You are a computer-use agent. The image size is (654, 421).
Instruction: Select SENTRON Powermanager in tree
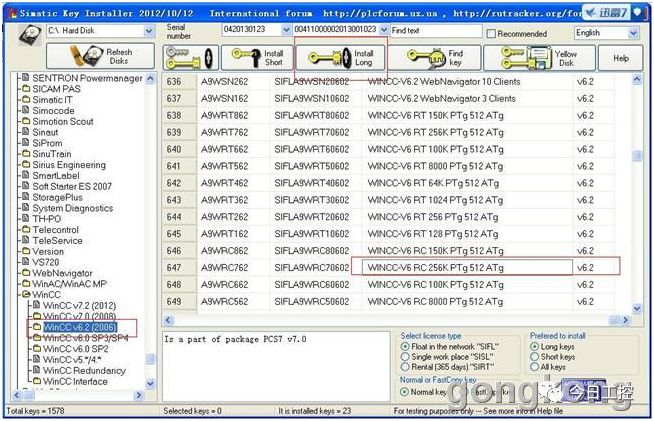coord(87,78)
